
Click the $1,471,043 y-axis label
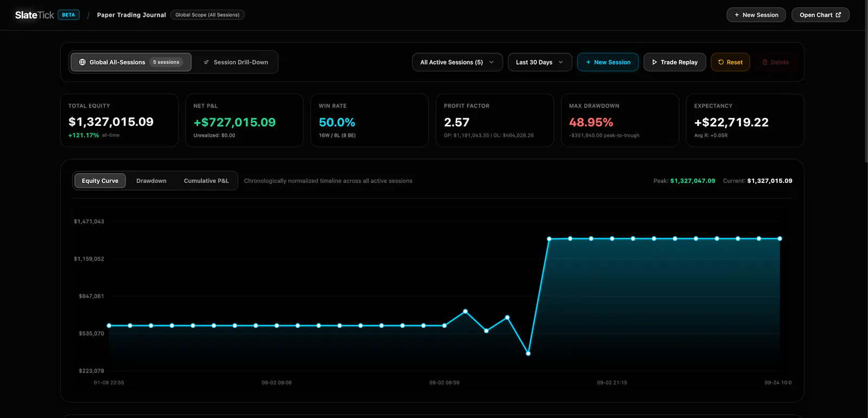click(x=89, y=221)
